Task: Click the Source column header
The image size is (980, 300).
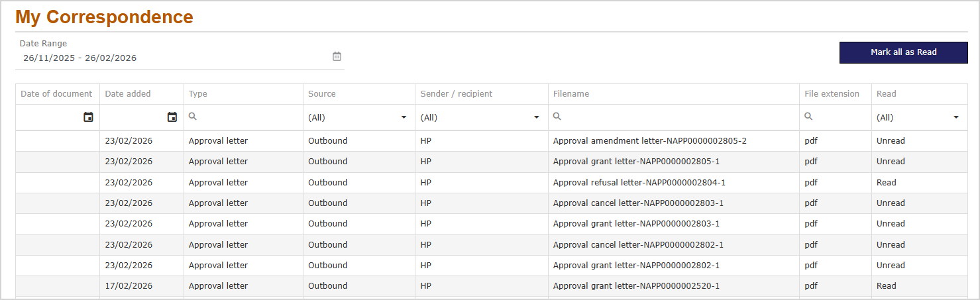Action: click(322, 94)
